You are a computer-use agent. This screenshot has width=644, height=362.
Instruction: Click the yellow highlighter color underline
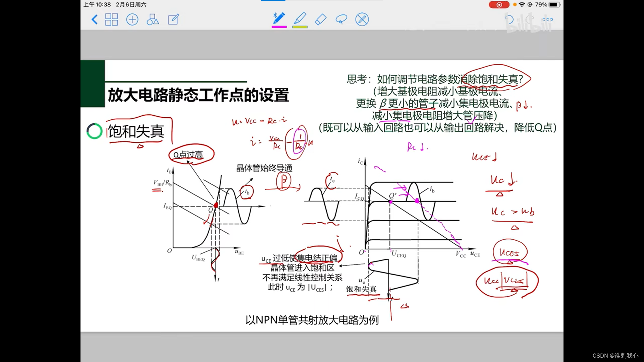tap(300, 27)
